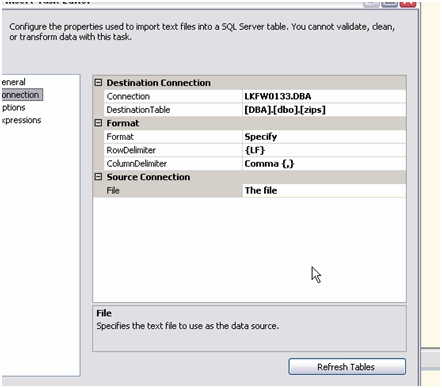Click the Destination Connection header text

(x=158, y=83)
